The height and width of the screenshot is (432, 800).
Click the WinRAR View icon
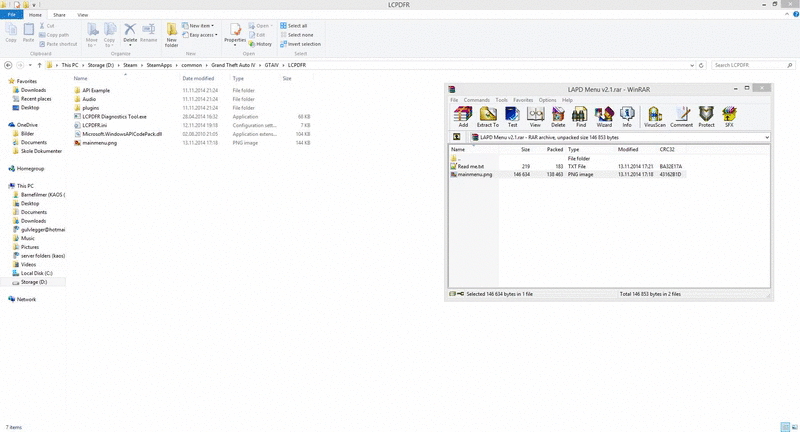535,116
